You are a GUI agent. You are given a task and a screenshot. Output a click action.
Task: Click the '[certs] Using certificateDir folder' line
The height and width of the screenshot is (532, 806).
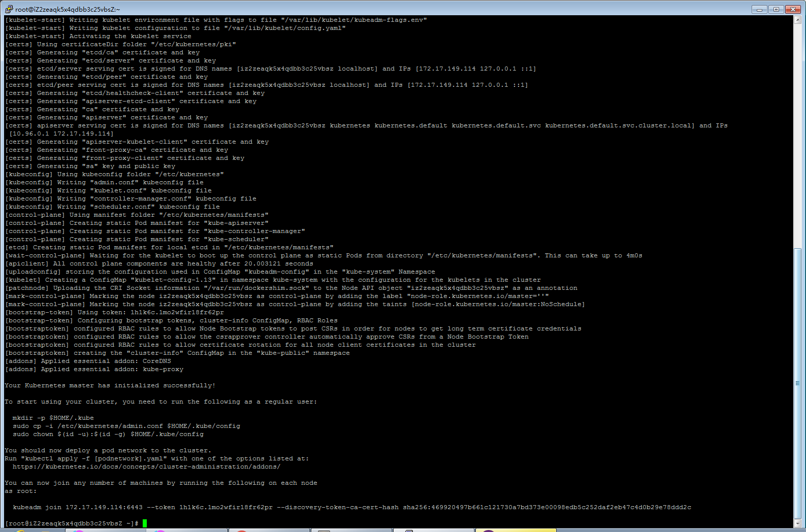[x=120, y=44]
